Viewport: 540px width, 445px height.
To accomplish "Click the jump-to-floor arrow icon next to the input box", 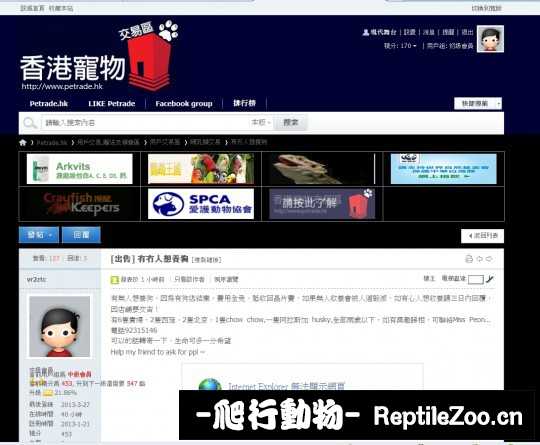I will click(489, 279).
